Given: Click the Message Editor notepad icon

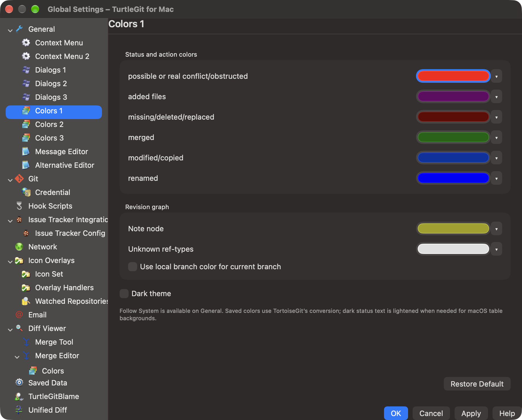Looking at the screenshot, I should 26,151.
